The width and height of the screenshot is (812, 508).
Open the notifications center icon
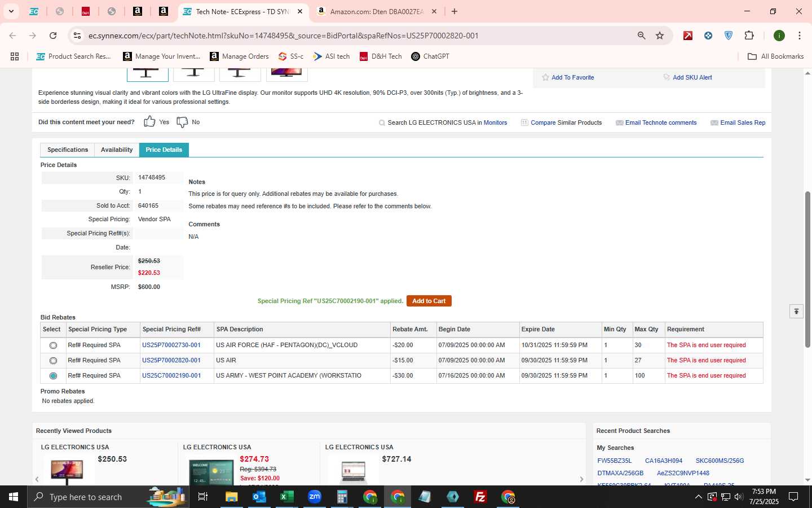pos(793,497)
